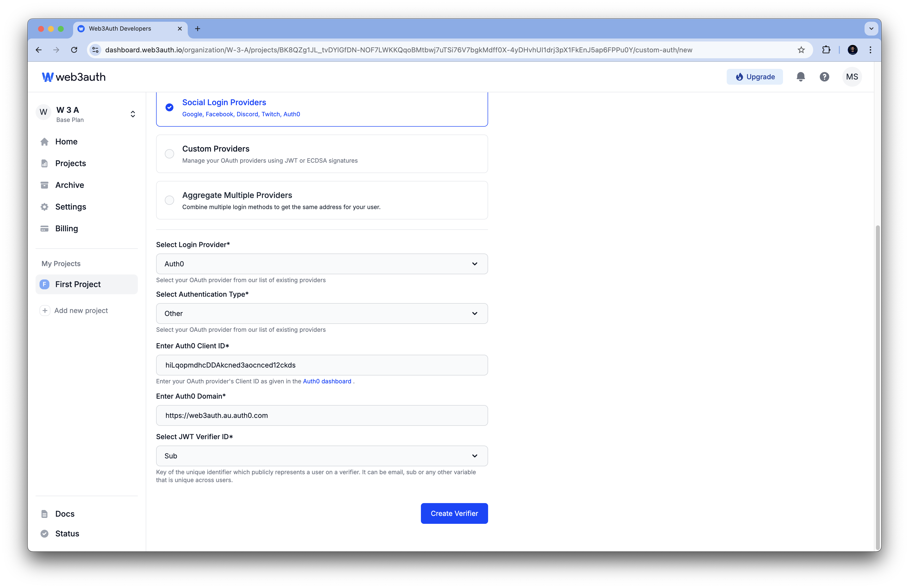Open Status link in sidebar

(x=67, y=533)
